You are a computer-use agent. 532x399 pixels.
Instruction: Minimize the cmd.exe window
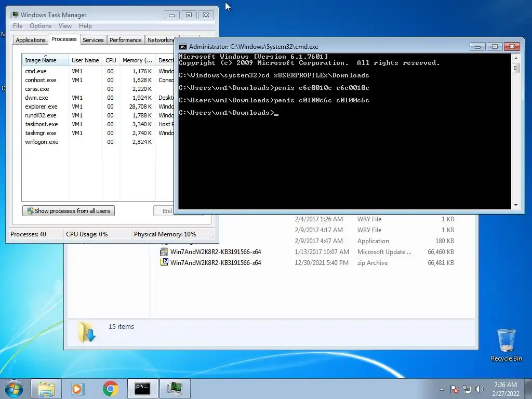click(x=478, y=47)
